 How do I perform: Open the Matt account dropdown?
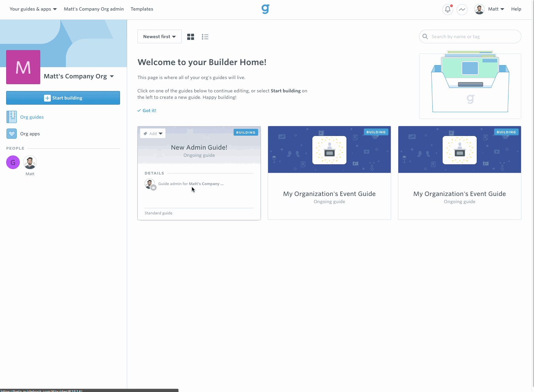pos(496,9)
